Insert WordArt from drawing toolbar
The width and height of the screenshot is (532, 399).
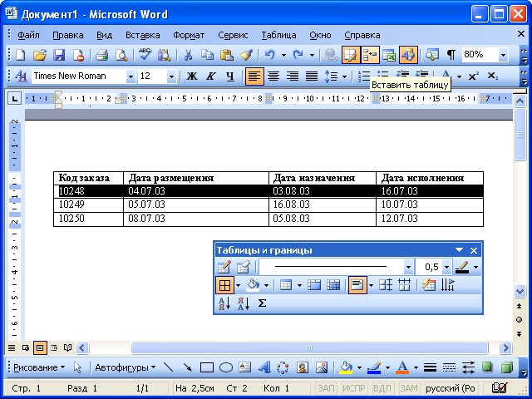pyautogui.click(x=264, y=367)
